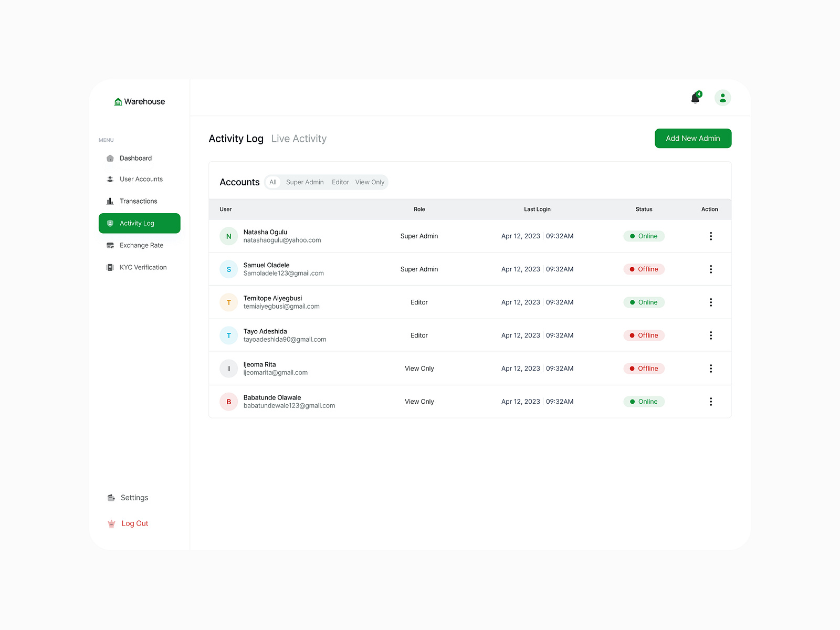Viewport: 840px width, 630px height.
Task: Click email tayoadeshida90@gmail.com
Action: click(285, 340)
